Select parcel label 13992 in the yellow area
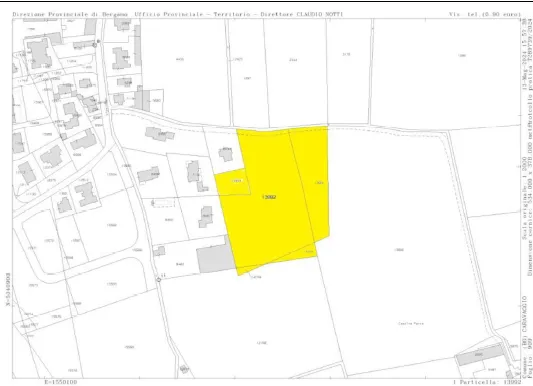 point(269,197)
